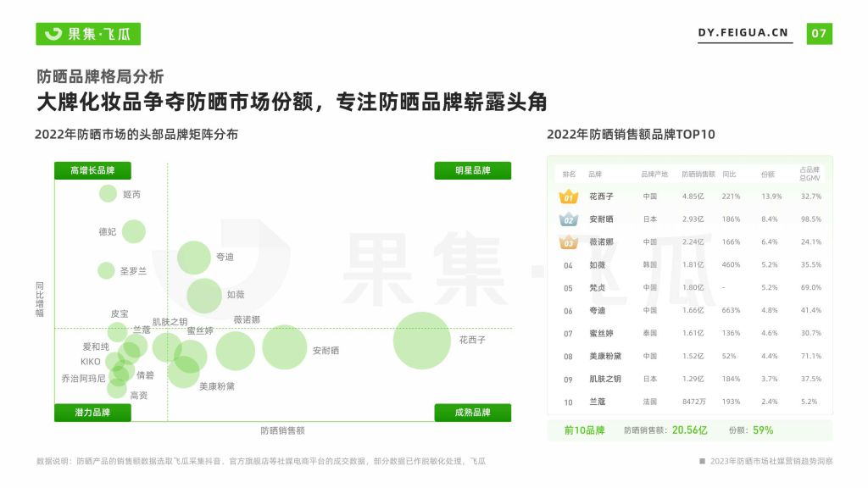Screen dimensions: 868x488
Task: Click the large 花西子 bubble in the chart
Action: [x=422, y=341]
